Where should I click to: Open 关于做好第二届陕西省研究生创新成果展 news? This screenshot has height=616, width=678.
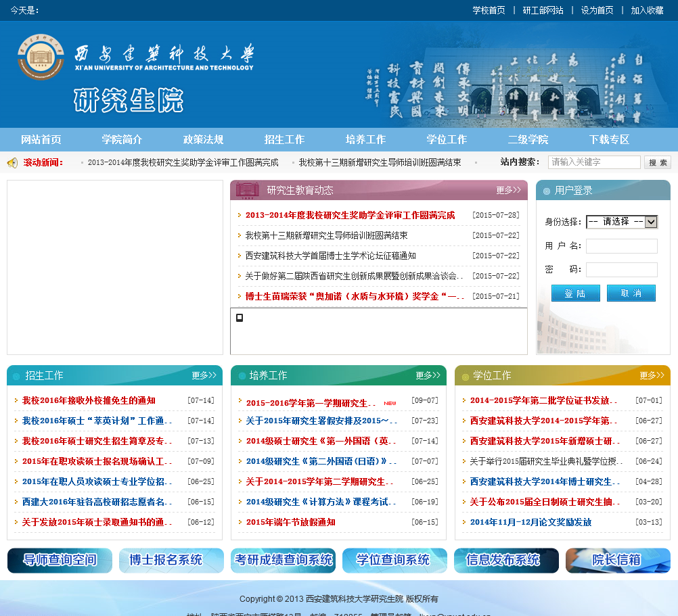(x=354, y=276)
